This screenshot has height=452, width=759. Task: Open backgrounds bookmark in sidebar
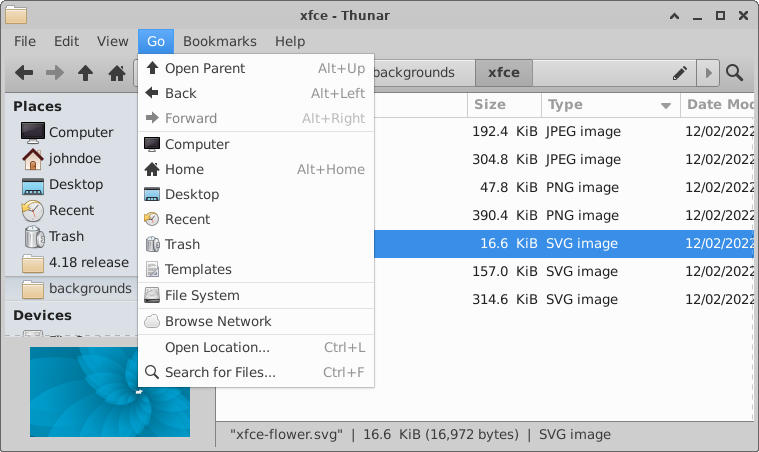(71, 289)
